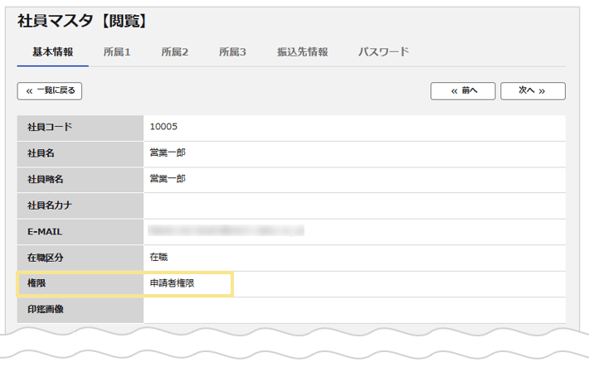Switch to the 基本情報 tab
589x367 pixels.
53,52
